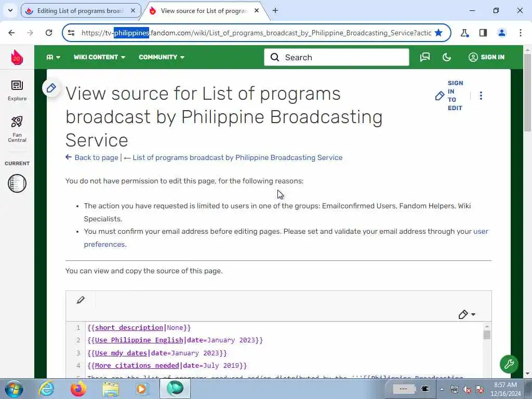Click the taskbar clock showing 8:57 AM
532x399 pixels.
click(506, 389)
